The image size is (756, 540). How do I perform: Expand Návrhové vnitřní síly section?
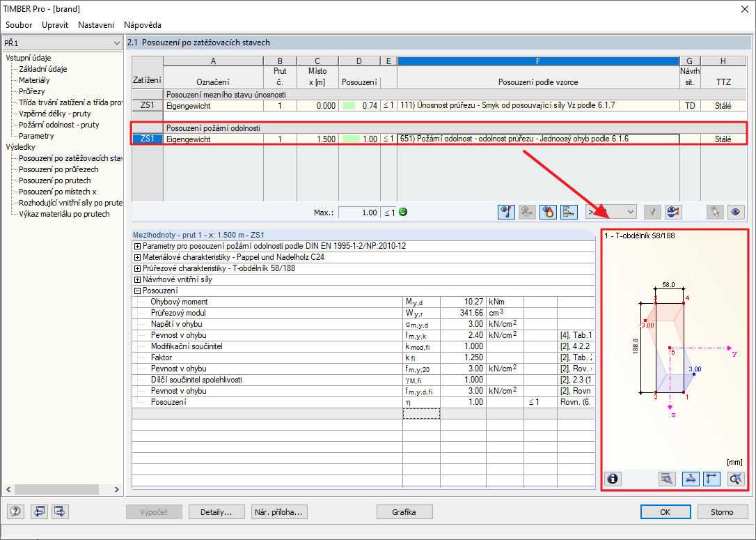[137, 279]
